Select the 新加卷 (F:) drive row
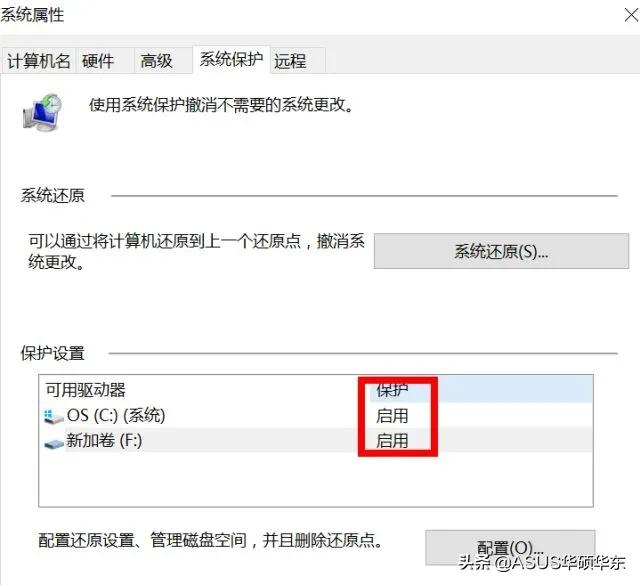This screenshot has height=585, width=640. coord(316,441)
